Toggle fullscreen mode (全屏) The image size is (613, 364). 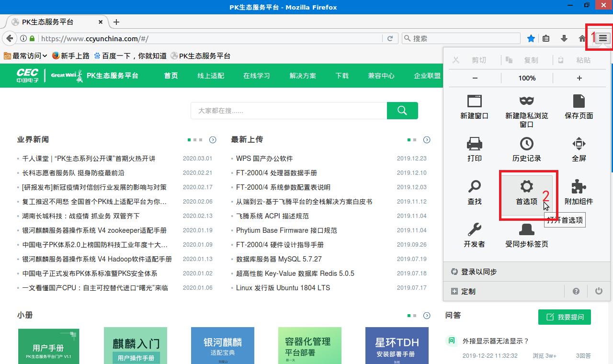(579, 148)
